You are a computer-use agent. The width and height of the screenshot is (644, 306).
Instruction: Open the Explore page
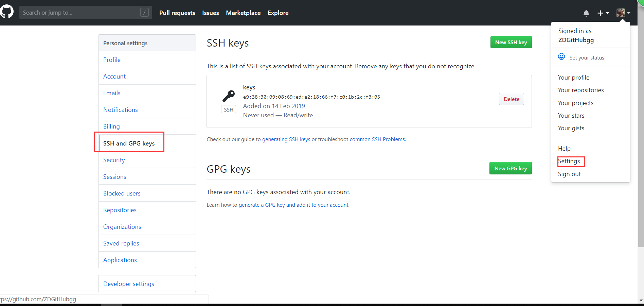point(278,13)
